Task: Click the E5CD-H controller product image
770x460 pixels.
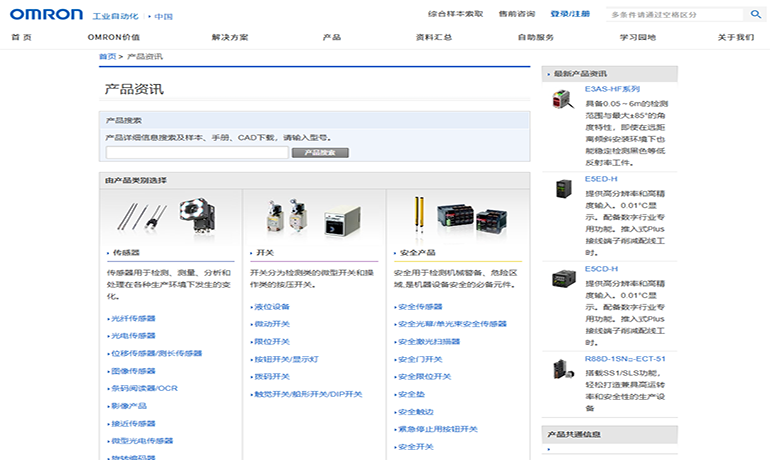Action: [562, 279]
